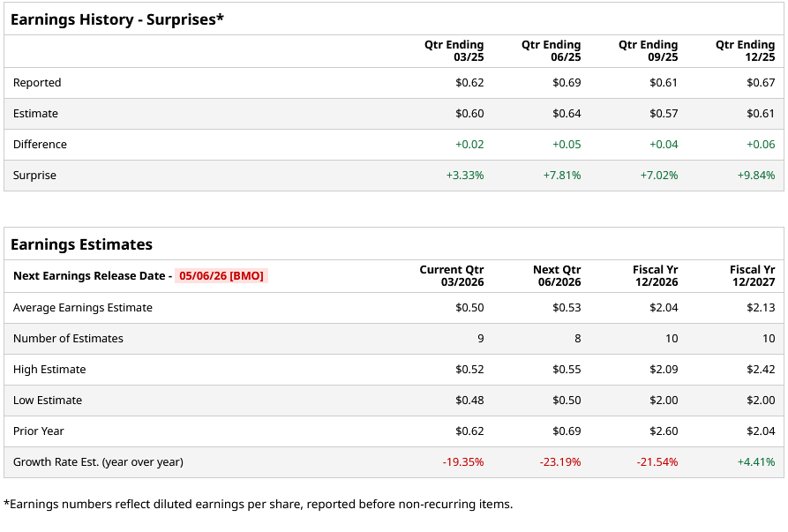Click the Number of Estimates row label
Viewport: 788px width, 532px height.
coord(68,339)
